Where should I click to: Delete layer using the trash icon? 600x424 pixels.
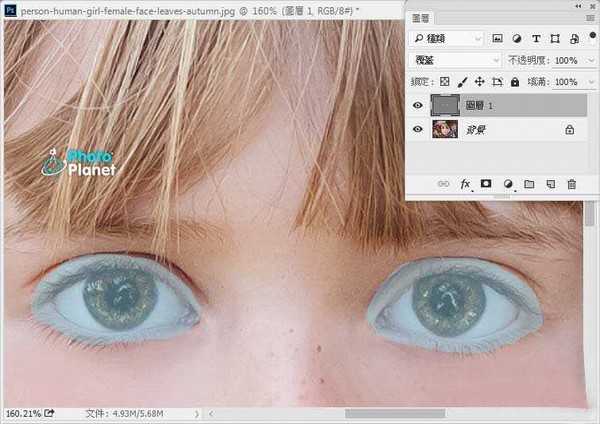(572, 184)
